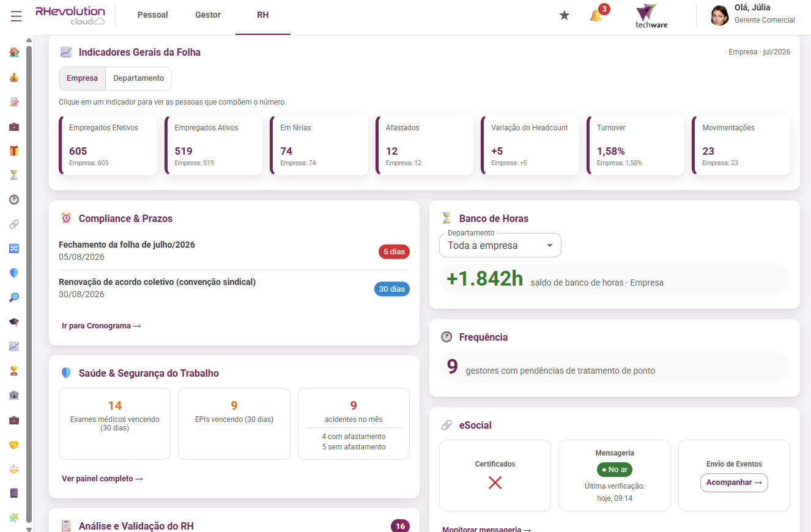This screenshot has height=532, width=811.
Task: Select the balance scales sidebar icon
Action: (x=14, y=468)
